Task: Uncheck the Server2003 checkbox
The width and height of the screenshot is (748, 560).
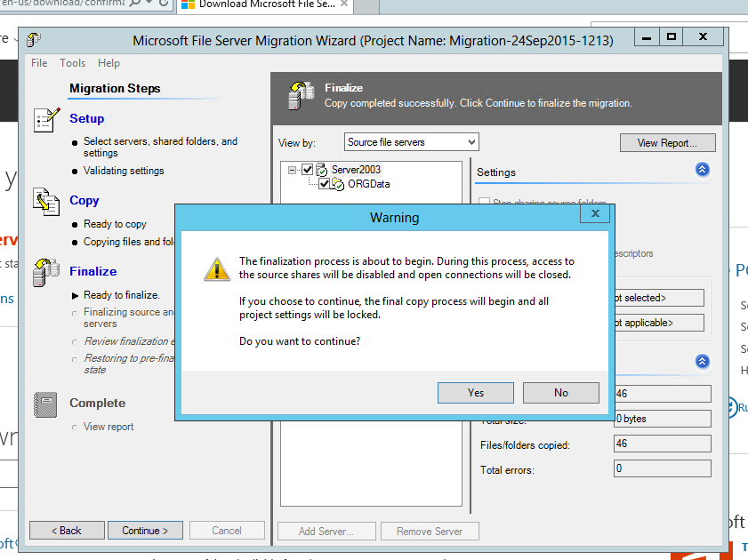Action: click(308, 170)
